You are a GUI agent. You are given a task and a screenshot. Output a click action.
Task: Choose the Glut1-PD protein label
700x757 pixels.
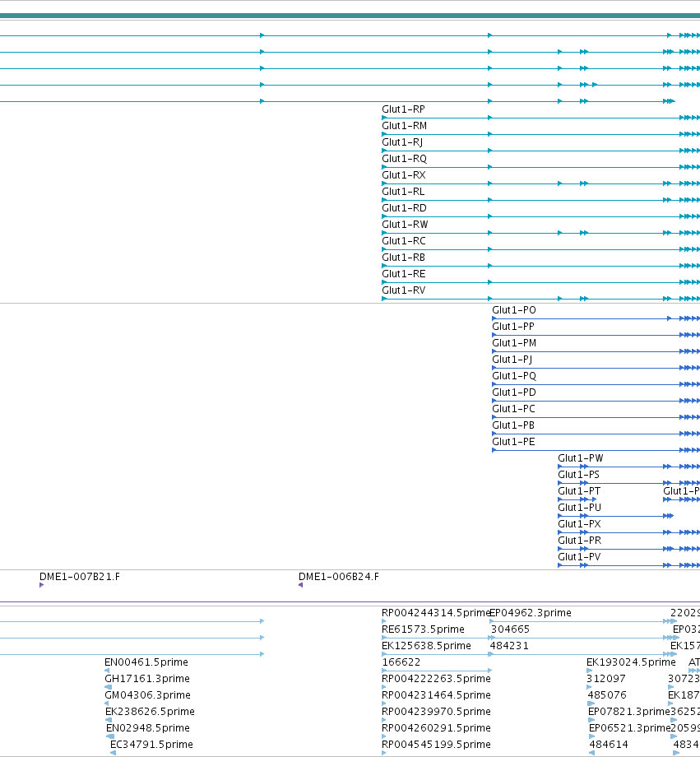513,392
